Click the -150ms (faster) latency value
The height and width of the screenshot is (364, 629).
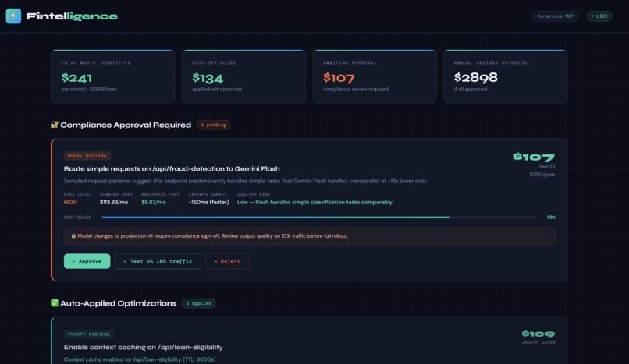click(208, 202)
